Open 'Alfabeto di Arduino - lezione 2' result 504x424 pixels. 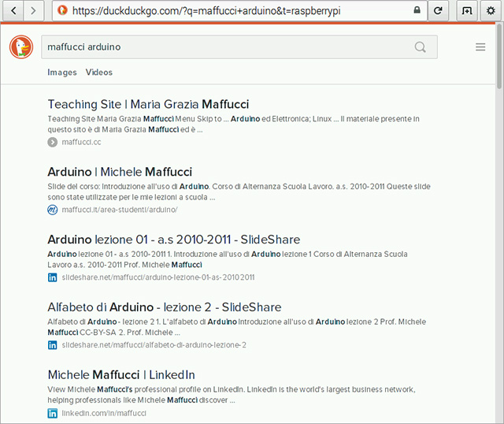(164, 307)
